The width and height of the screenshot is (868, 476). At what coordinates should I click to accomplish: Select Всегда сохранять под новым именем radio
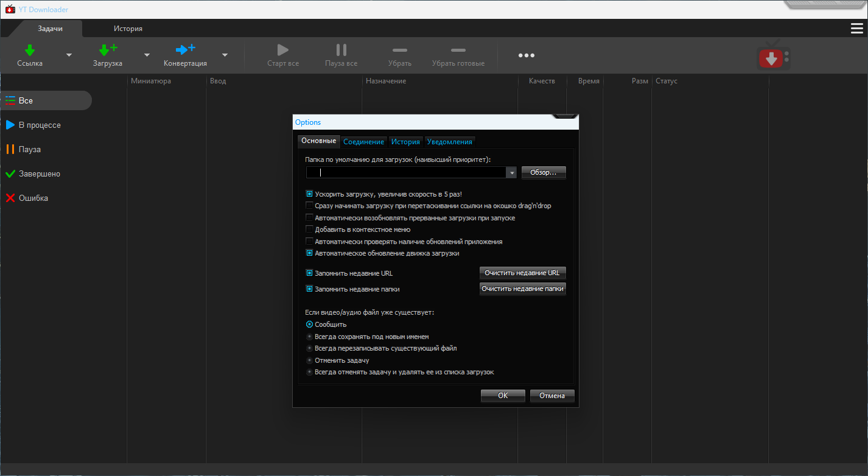pos(309,337)
